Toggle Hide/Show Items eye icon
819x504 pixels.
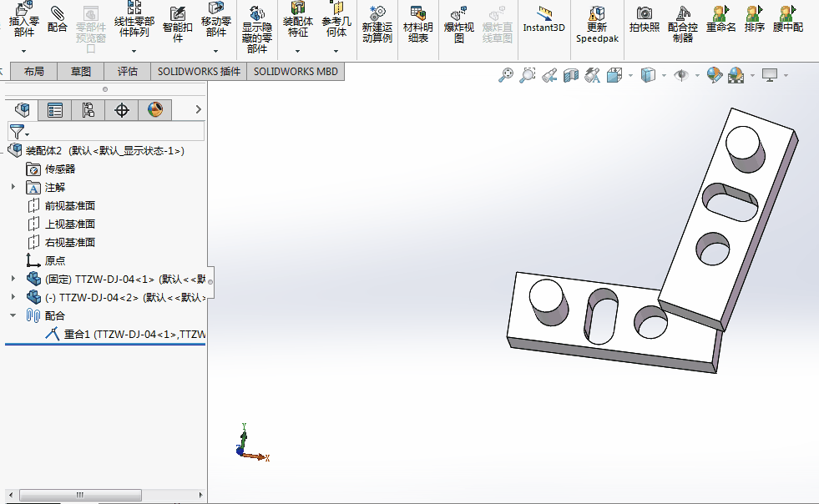coord(681,75)
